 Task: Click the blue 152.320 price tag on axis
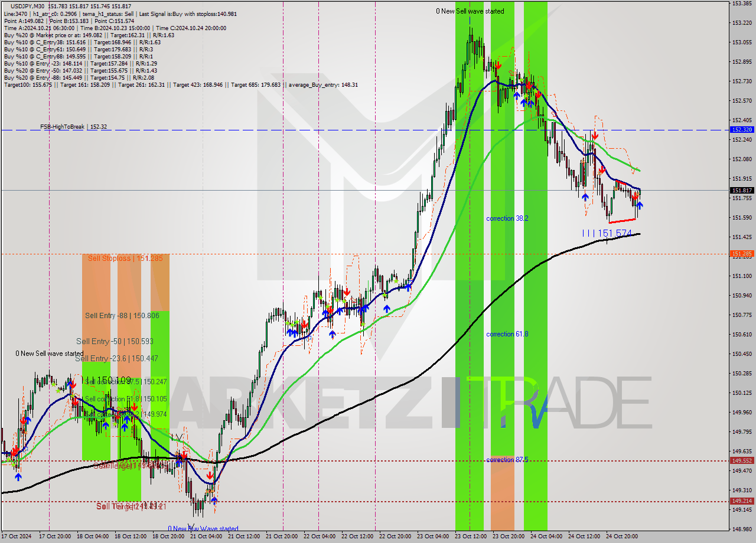click(742, 129)
